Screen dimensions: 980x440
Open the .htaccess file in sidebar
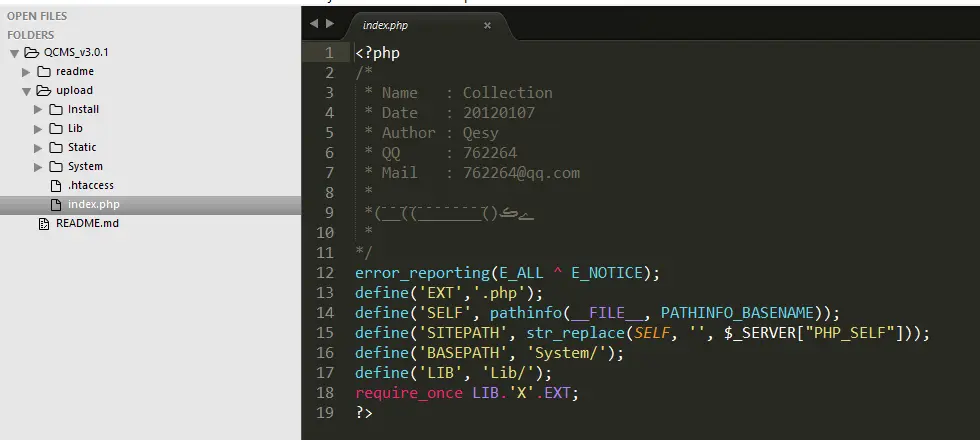91,185
